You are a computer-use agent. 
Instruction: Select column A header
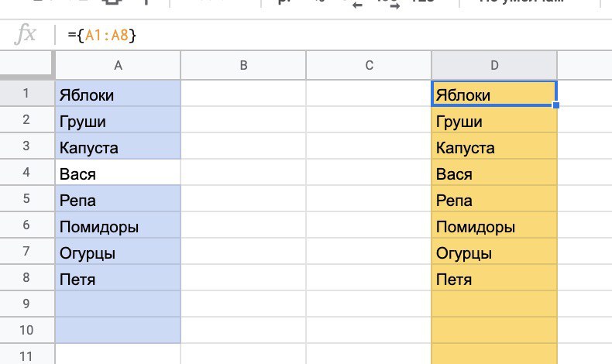118,66
